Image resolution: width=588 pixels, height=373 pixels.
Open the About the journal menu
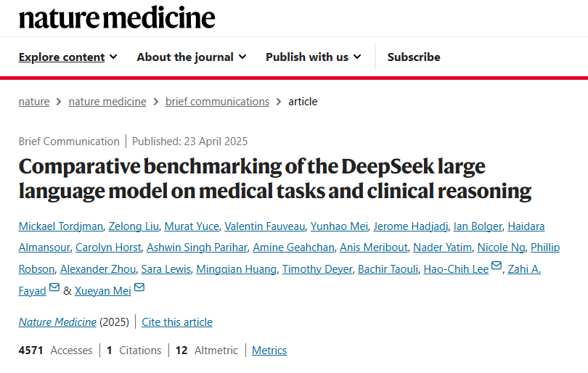[192, 57]
